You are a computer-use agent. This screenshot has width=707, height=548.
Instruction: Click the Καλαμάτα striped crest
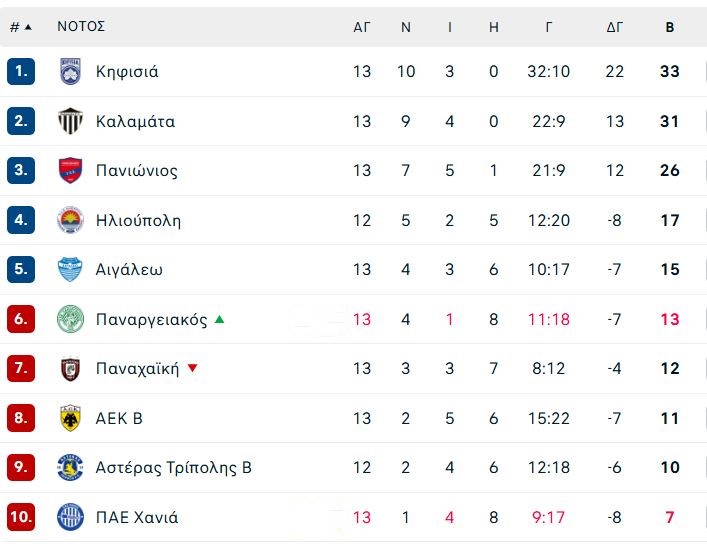coord(70,121)
